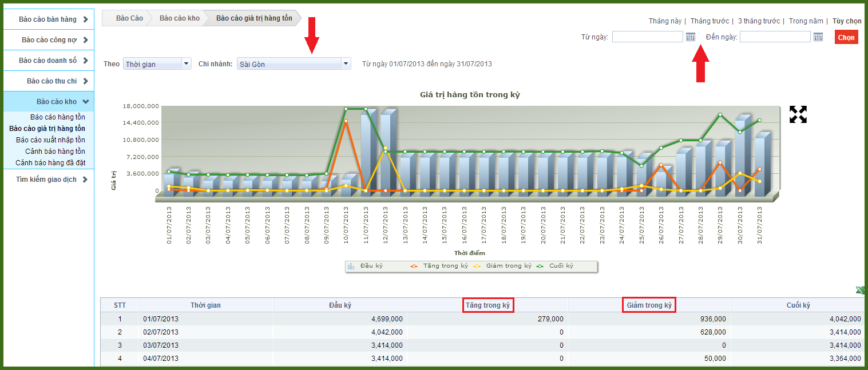Click the 4,699,000 Đầu kỳ value
Screen dimensions: 868x370
click(387, 319)
